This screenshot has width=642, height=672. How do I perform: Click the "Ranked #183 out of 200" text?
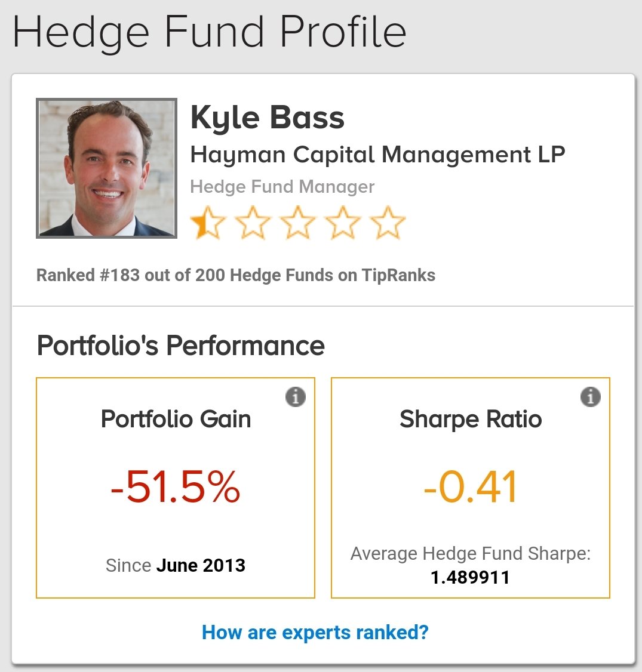236,275
